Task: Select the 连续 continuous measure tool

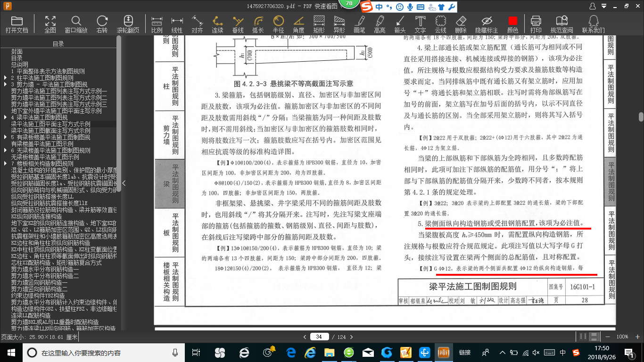Action: (x=217, y=24)
